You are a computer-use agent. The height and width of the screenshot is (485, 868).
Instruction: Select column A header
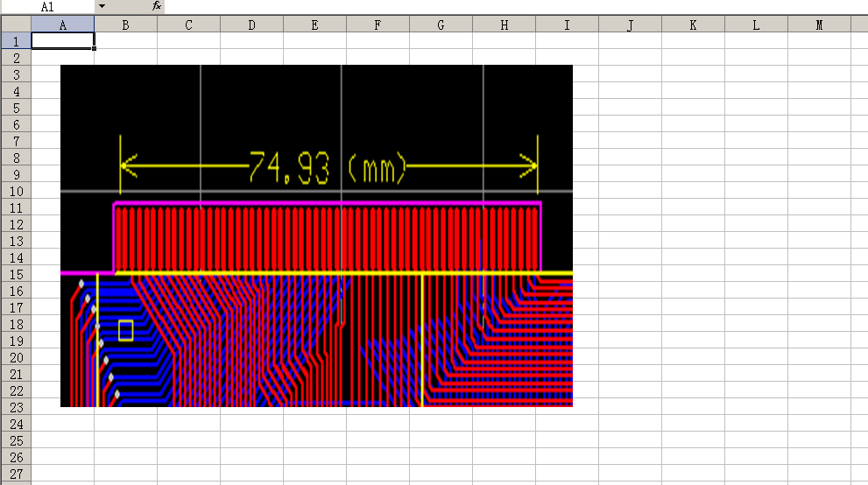point(62,25)
